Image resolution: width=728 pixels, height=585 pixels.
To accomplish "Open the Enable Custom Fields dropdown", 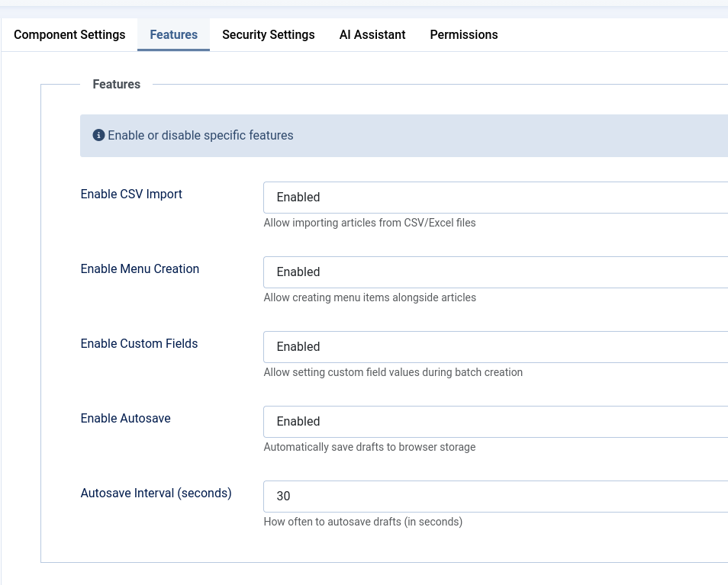I will [496, 346].
